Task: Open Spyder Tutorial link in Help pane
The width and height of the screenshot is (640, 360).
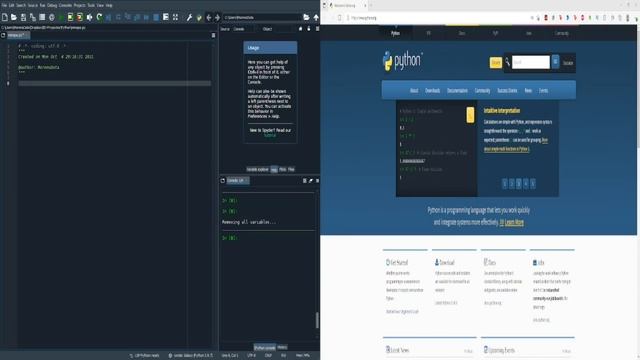Action: (x=270, y=135)
